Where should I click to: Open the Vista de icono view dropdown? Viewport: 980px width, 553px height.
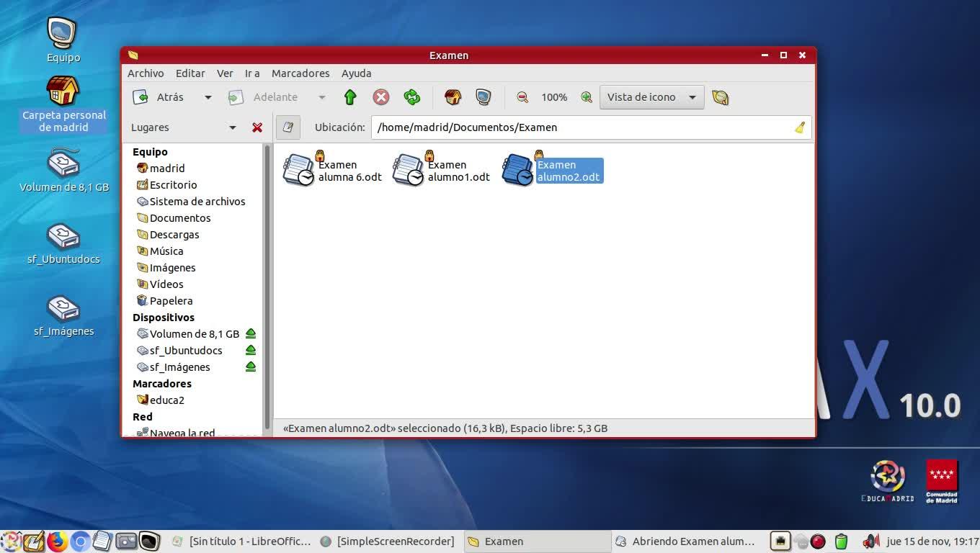(x=651, y=97)
